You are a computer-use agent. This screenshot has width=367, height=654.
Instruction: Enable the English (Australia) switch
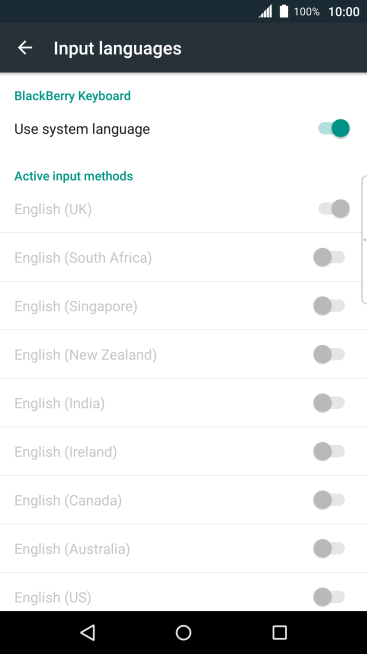(329, 548)
